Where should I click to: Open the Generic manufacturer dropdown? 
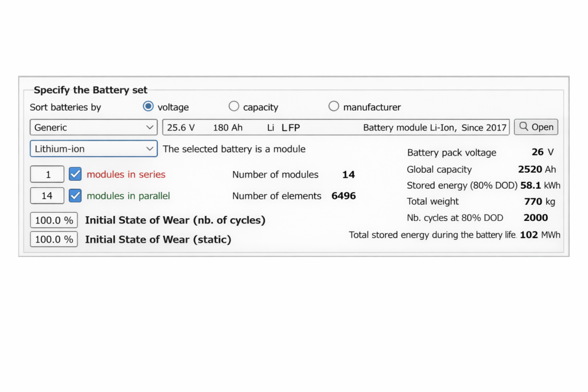(x=93, y=127)
